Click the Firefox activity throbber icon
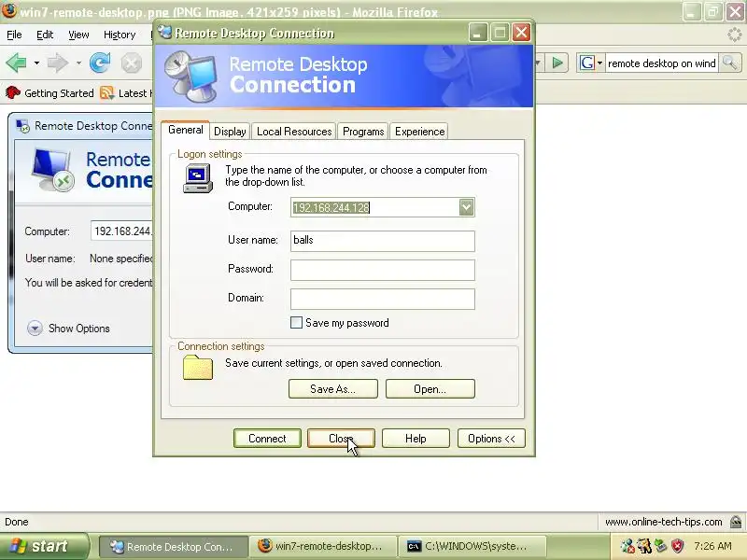Viewport: 747px width, 560px height. pyautogui.click(x=736, y=35)
